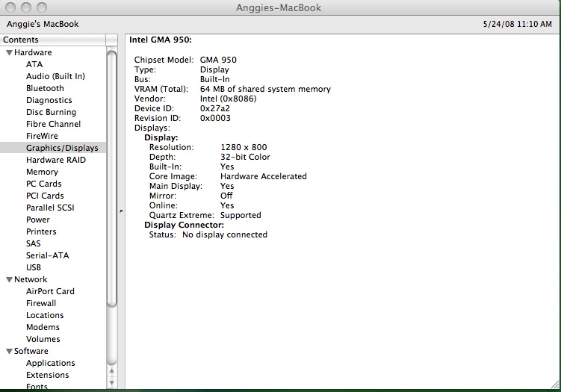This screenshot has height=392, width=561.
Task: Click sidebar scrollbar down arrow
Action: coord(111,383)
